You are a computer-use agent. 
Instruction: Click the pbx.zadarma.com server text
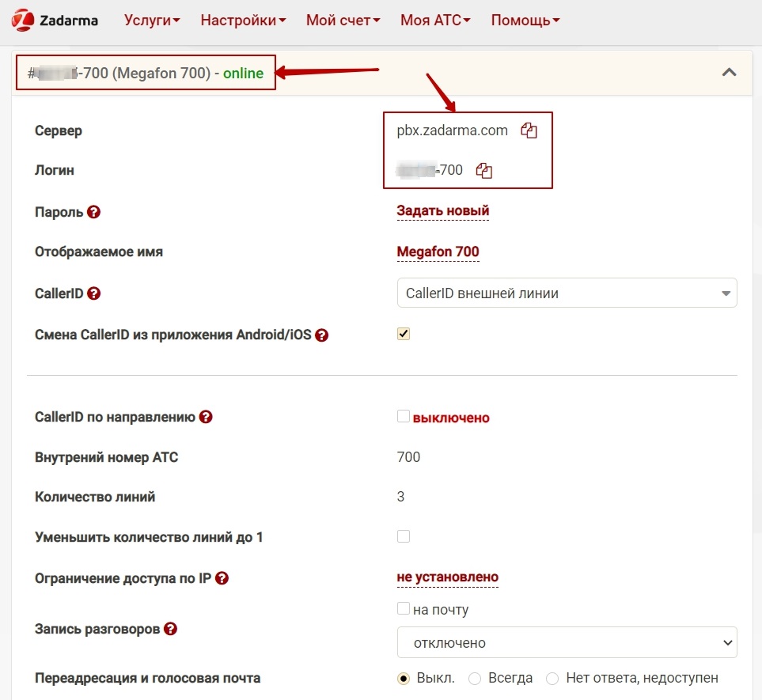pyautogui.click(x=453, y=131)
